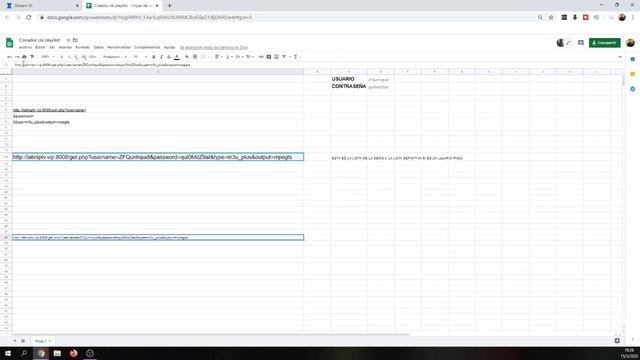This screenshot has width=640, height=360.
Task: Select the large latiniptv URL cell
Action: pos(158,157)
